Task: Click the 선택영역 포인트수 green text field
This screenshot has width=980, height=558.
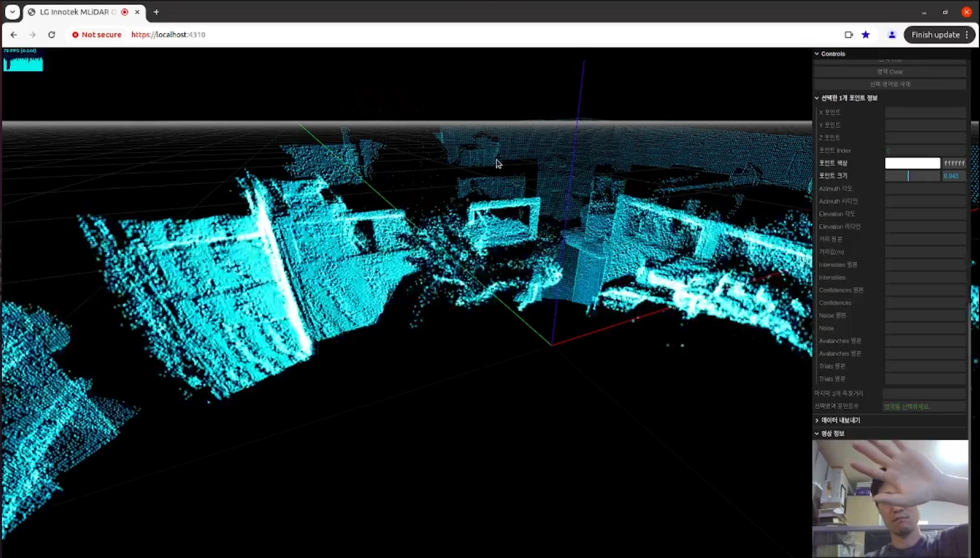Action: coord(924,406)
